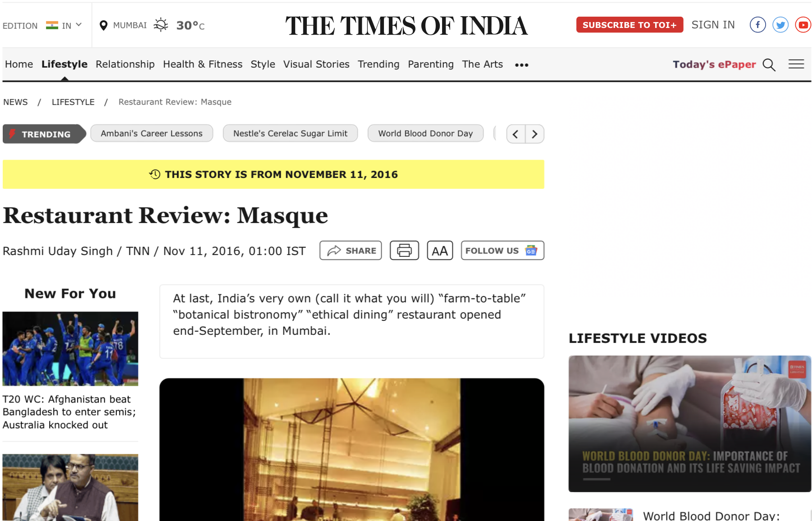This screenshot has width=812, height=521.
Task: Click 'THIS STORY IS FROM NOVEMBER 11, 2016' banner
Action: click(274, 174)
